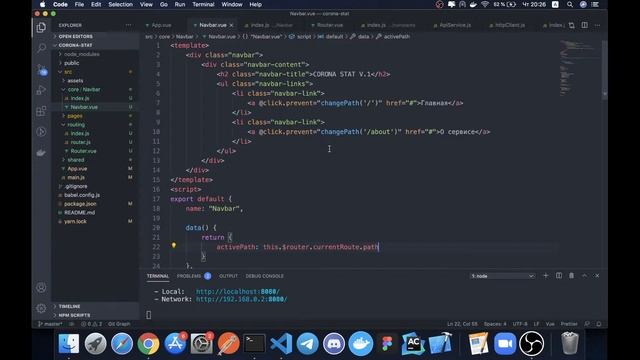Split the terminal panel

559,276
